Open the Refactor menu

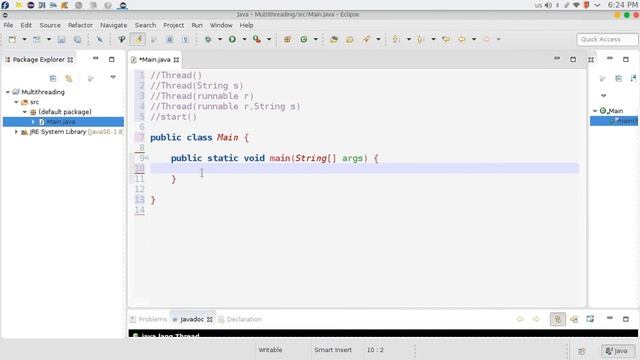point(80,25)
